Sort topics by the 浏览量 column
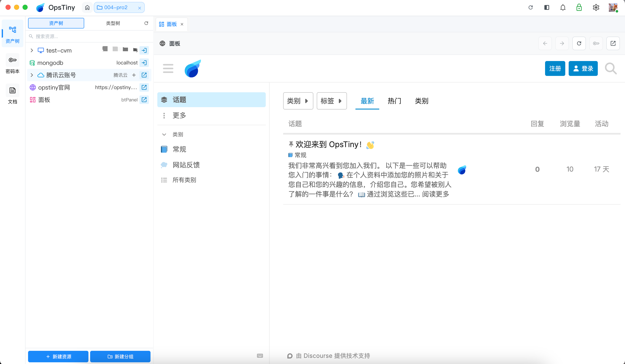625x364 pixels. point(570,124)
